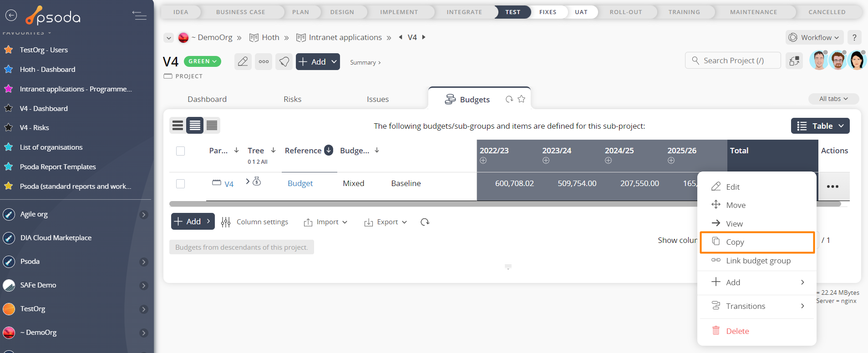Open the Import dropdown
The width and height of the screenshot is (868, 353).
coord(326,222)
